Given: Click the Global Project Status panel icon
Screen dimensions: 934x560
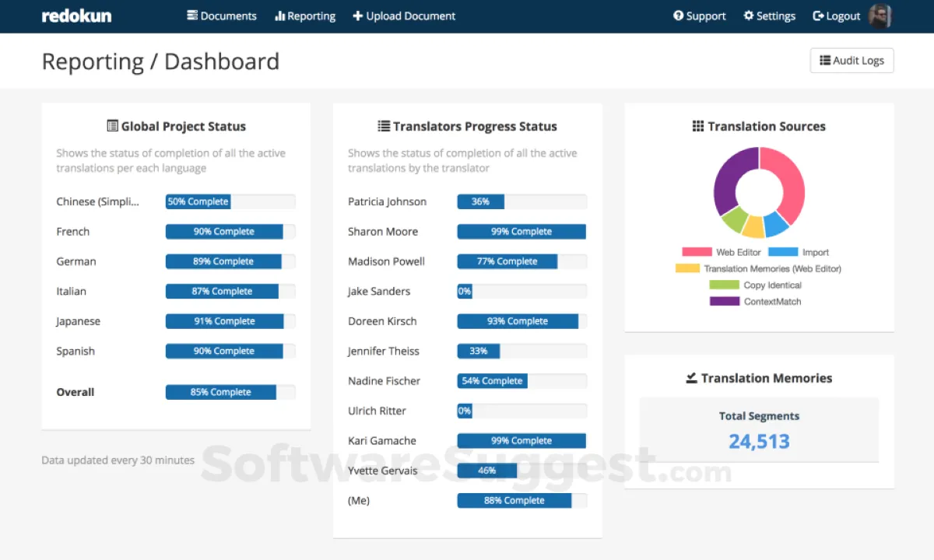Looking at the screenshot, I should 112,126.
